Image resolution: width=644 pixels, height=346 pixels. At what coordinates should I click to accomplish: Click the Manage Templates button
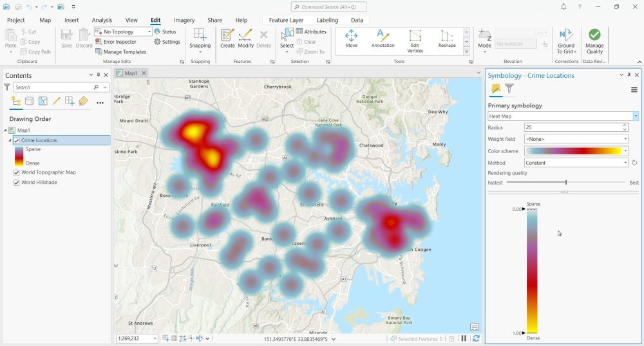click(121, 52)
